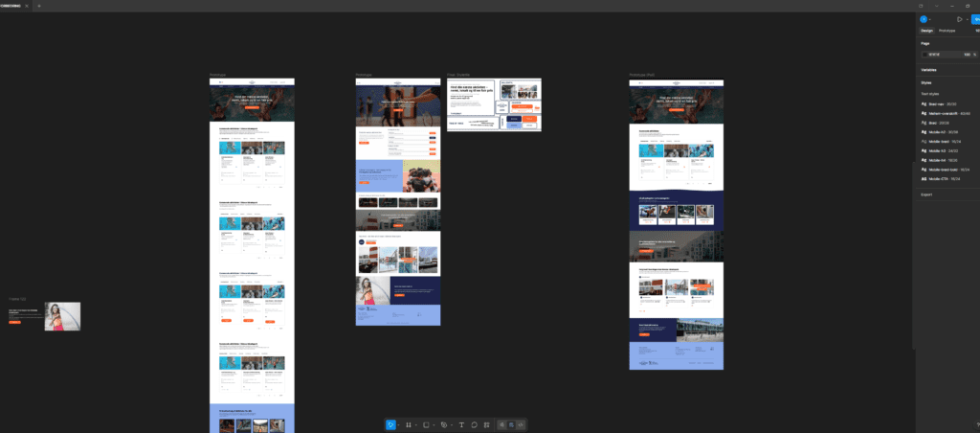Edit the page color opacity value

967,55
